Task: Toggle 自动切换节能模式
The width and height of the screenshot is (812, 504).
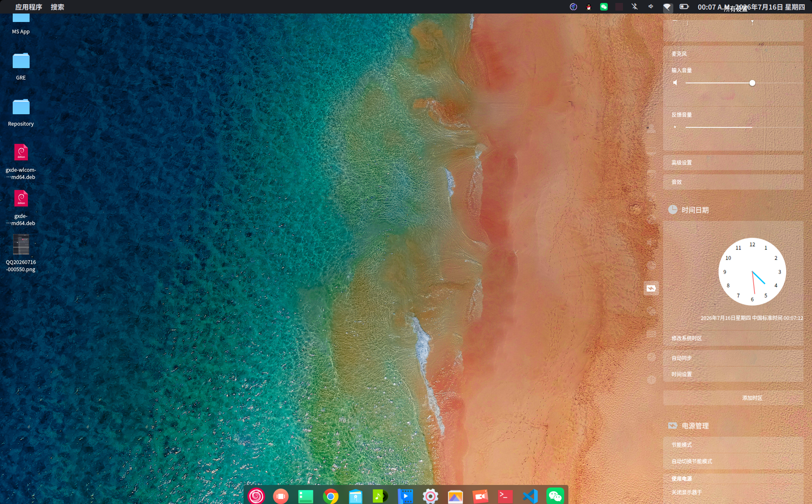Action: pyautogui.click(x=733, y=461)
